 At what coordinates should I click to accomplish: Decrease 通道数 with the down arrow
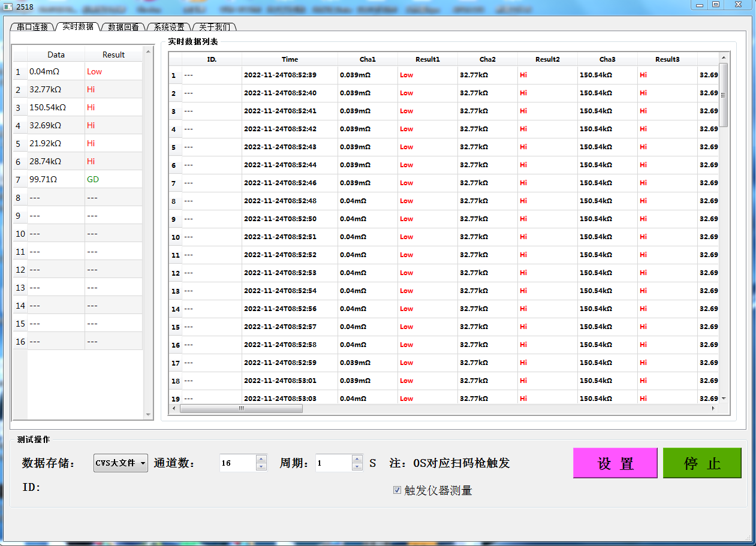tap(261, 467)
